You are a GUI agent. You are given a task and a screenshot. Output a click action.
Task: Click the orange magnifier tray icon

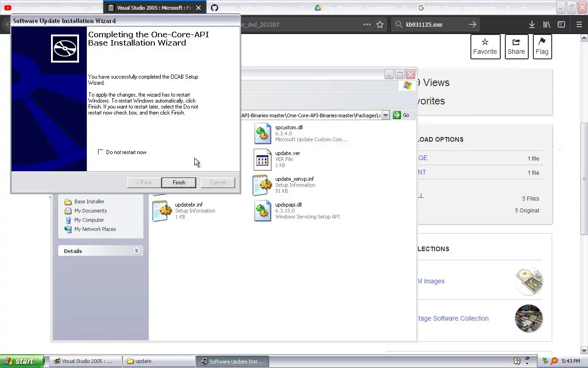tap(554, 361)
